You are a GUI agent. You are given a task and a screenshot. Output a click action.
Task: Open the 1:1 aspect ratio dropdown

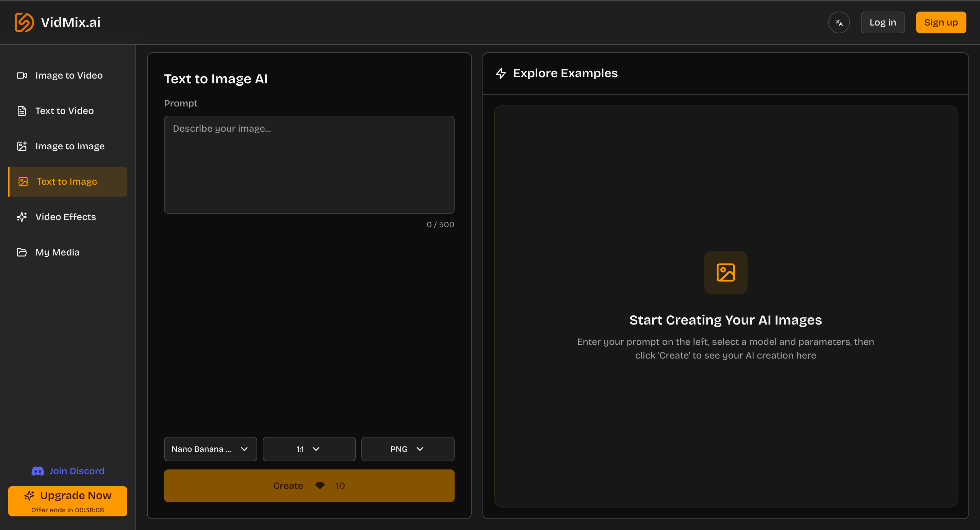(309, 449)
